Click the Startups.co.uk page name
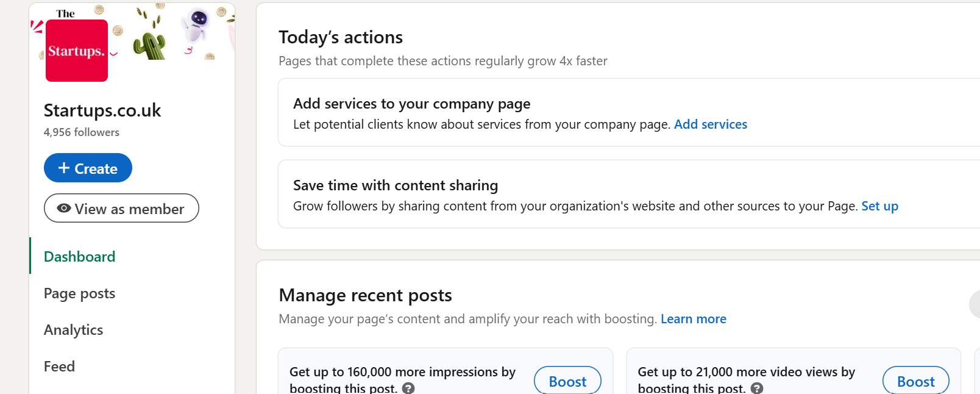The height and width of the screenshot is (394, 980). pyautogui.click(x=102, y=110)
